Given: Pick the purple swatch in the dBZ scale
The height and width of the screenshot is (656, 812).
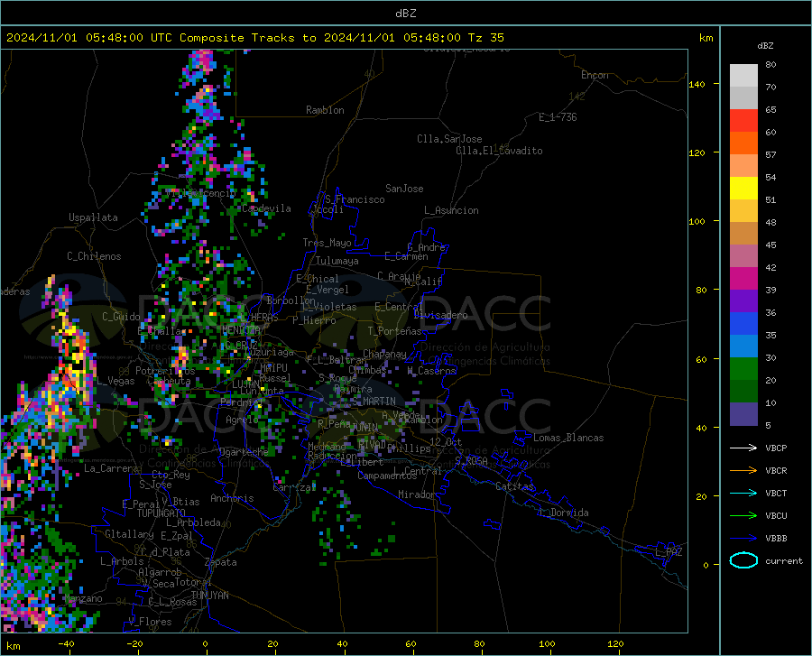Looking at the screenshot, I should point(743,301).
